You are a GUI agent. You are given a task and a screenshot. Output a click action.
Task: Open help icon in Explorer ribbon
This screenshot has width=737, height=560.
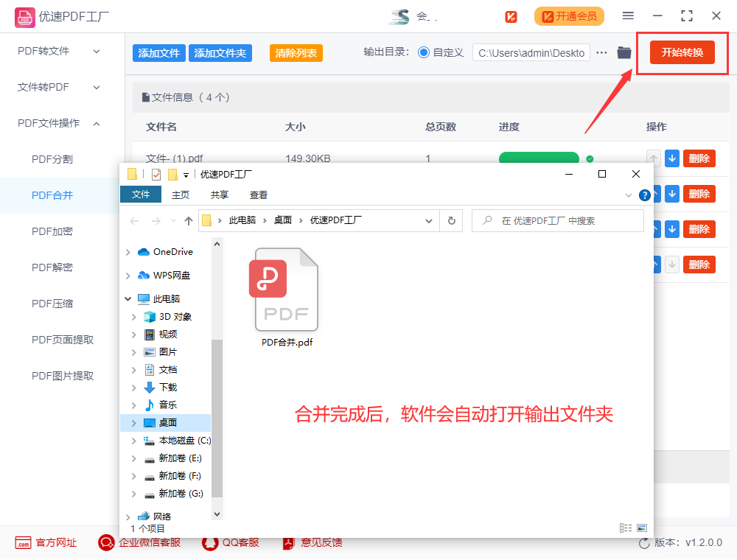pos(644,195)
